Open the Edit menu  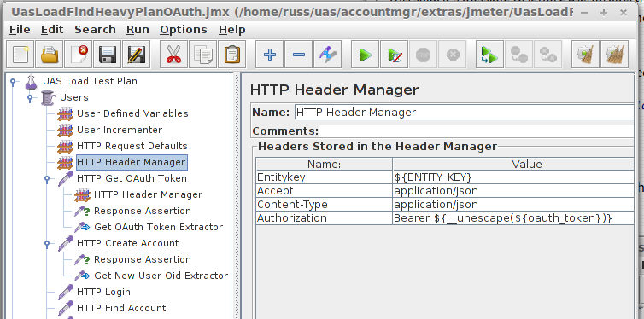point(52,30)
